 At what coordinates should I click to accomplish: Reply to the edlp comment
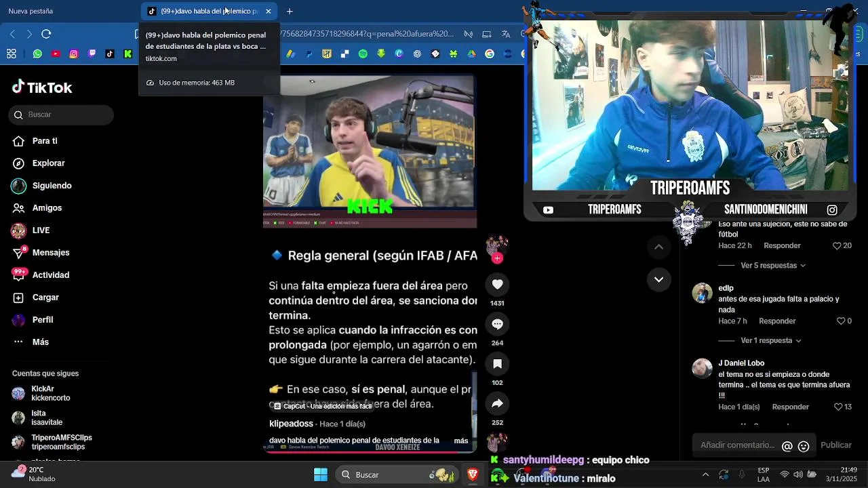777,321
